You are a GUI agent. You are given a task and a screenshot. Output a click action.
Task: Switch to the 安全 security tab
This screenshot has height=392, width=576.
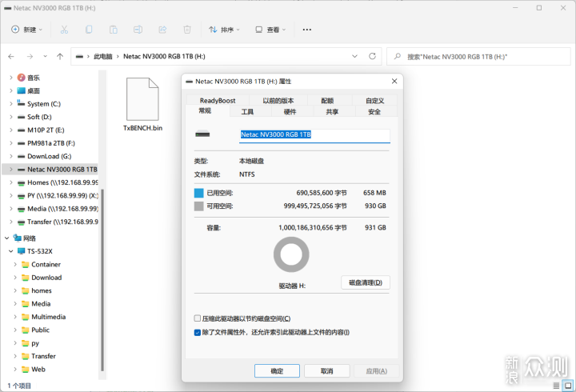coord(374,112)
